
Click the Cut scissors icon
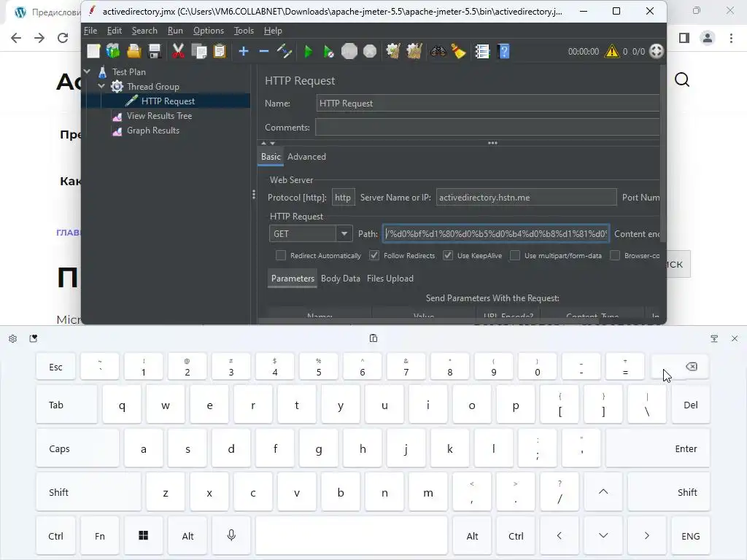[x=178, y=51]
